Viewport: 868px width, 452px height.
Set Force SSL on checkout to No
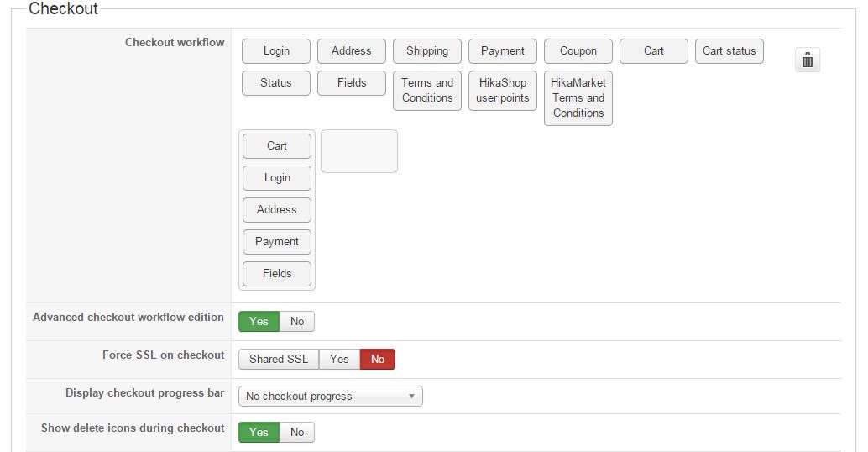(378, 359)
